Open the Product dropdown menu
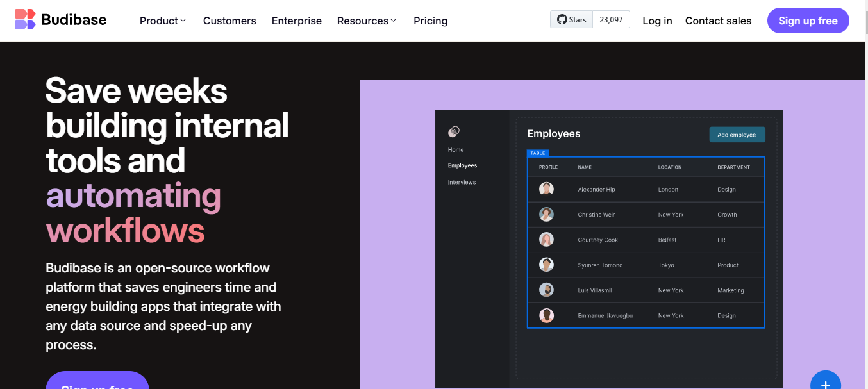This screenshot has height=389, width=868. pyautogui.click(x=163, y=21)
